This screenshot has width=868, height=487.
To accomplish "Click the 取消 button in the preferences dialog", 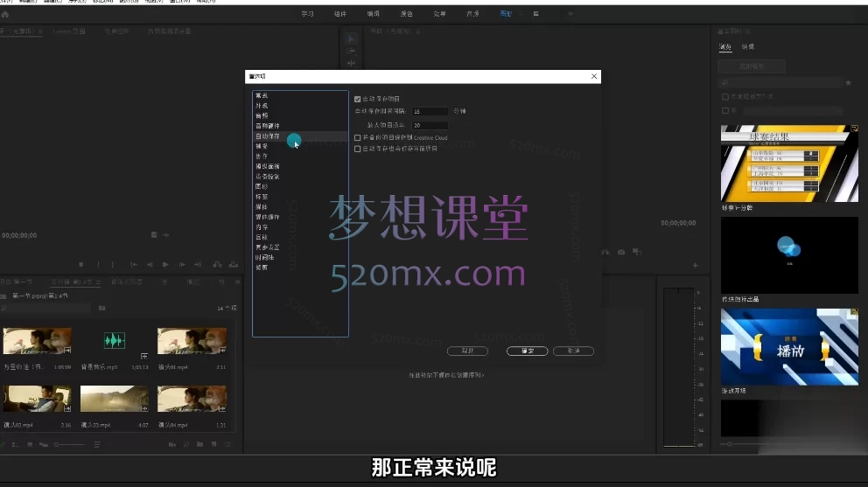I will coord(573,351).
